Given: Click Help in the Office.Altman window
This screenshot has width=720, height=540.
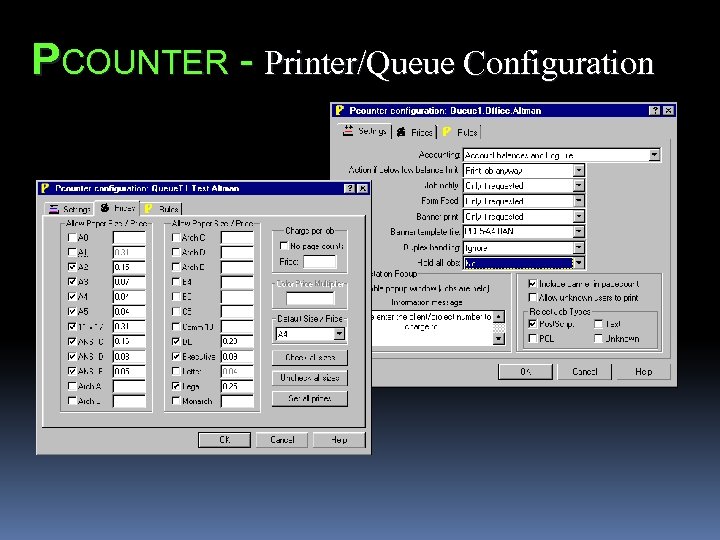Looking at the screenshot, I should 643,371.
